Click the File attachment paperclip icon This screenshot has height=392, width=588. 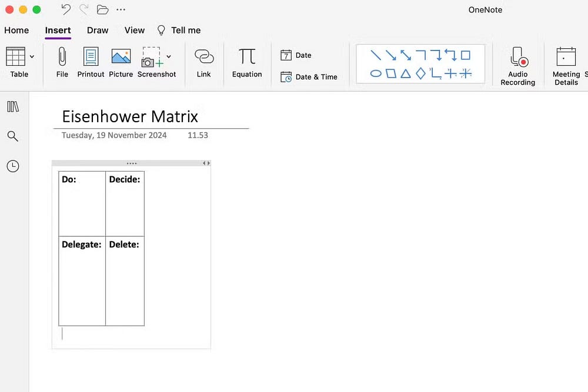point(62,57)
